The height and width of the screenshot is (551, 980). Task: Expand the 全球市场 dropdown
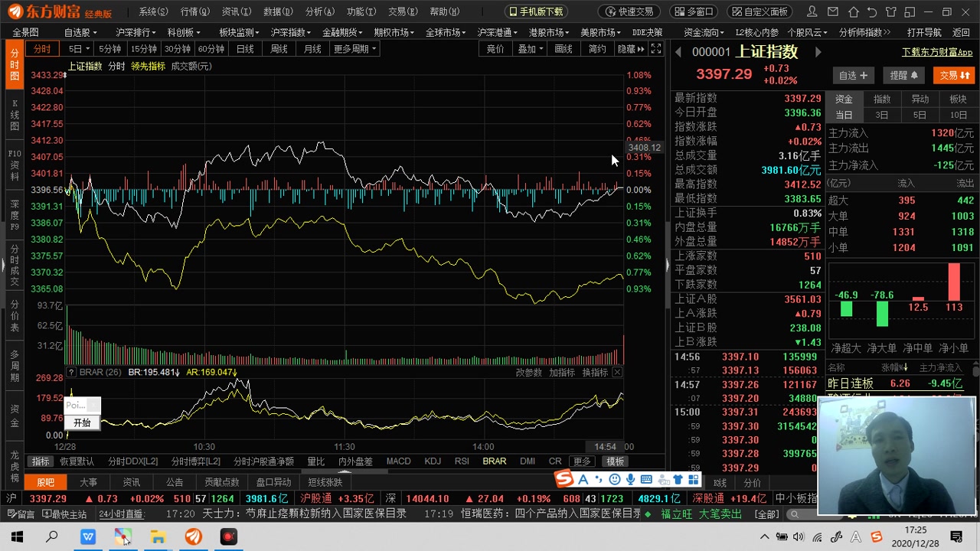[x=446, y=32]
